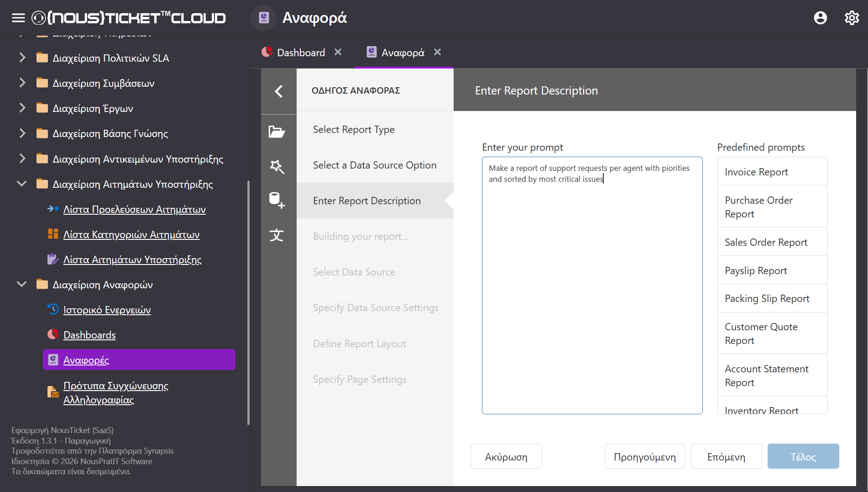
Task: Click the Διαχείριση Πολιτικών SLA folder icon
Action: tap(42, 58)
